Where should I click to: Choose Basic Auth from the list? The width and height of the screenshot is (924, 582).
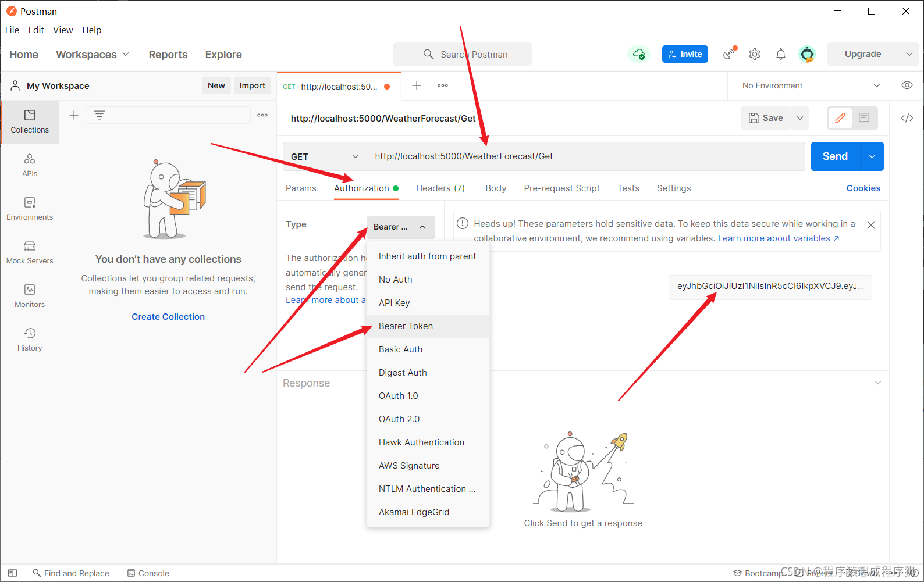(x=428, y=349)
